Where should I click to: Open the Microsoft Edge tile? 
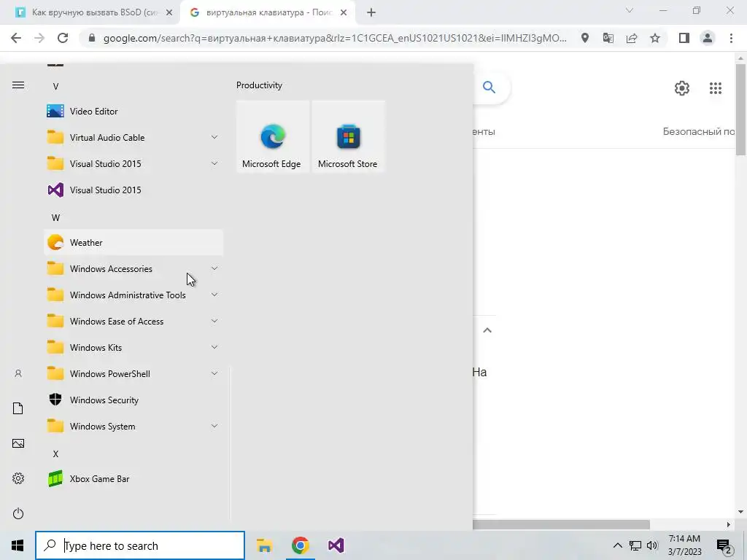tap(273, 136)
